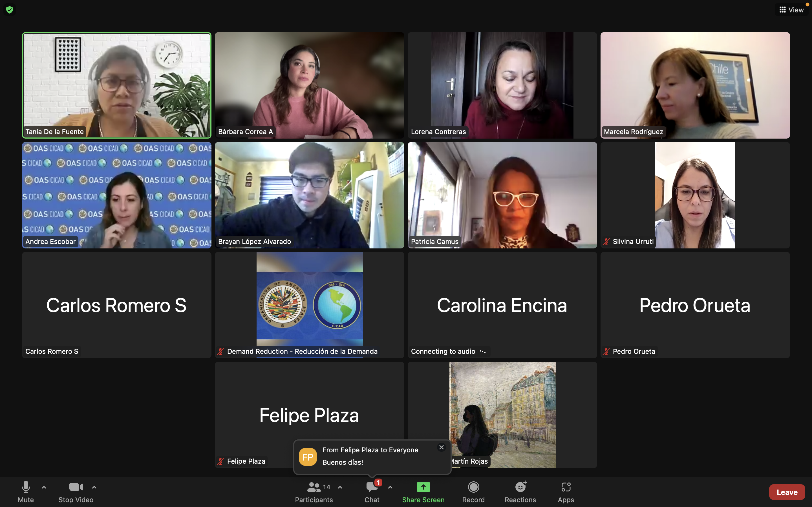Screen dimensions: 812x507
Task: Click the red Leave button
Action: click(x=787, y=492)
